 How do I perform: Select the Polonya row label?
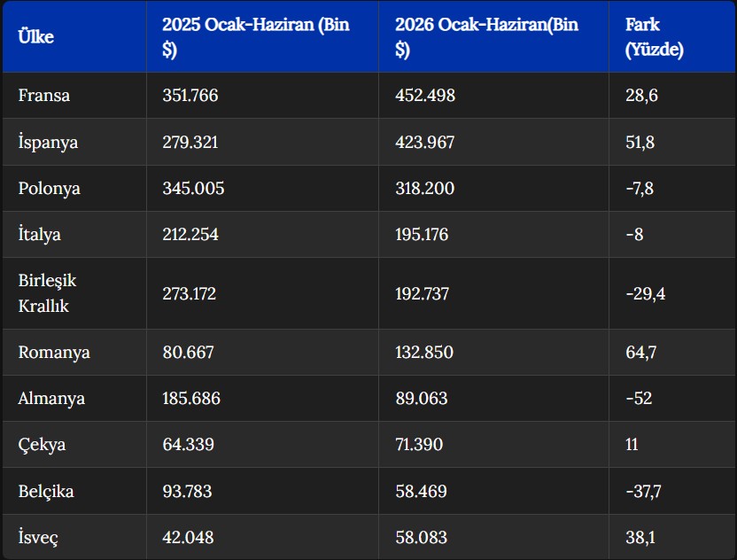49,189
